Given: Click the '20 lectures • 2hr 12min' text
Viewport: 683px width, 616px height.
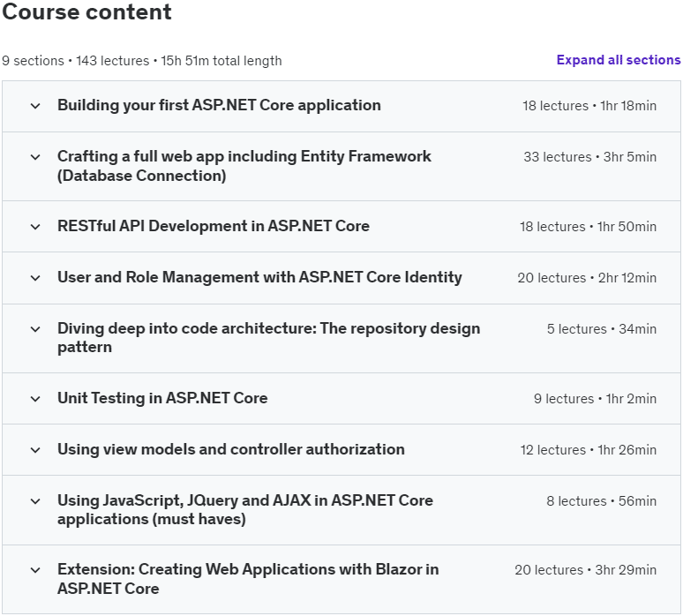Looking at the screenshot, I should pyautogui.click(x=587, y=278).
